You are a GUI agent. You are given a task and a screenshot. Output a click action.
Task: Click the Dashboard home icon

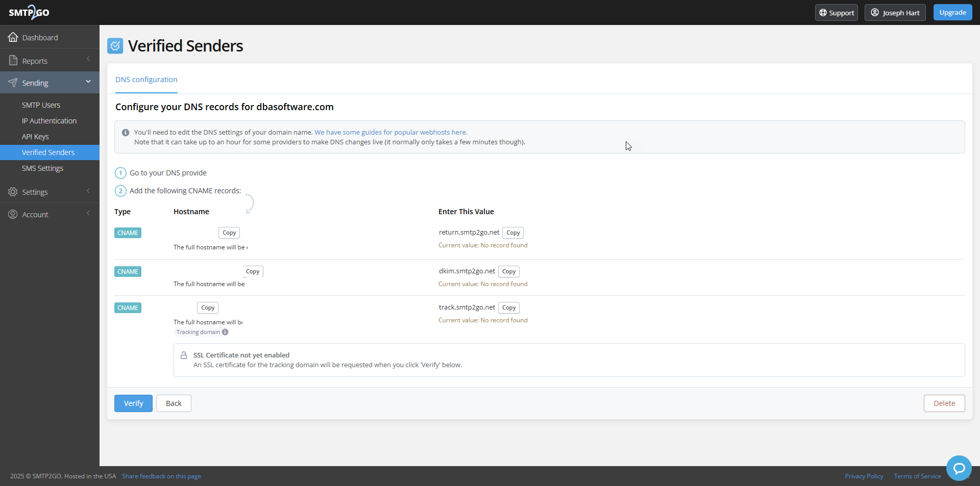click(x=13, y=37)
